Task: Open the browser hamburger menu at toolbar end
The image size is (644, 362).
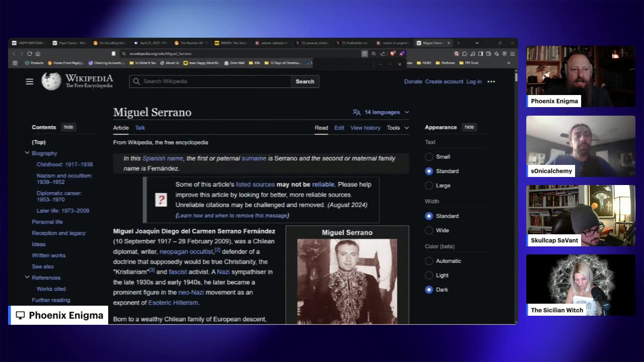Action: [x=512, y=54]
